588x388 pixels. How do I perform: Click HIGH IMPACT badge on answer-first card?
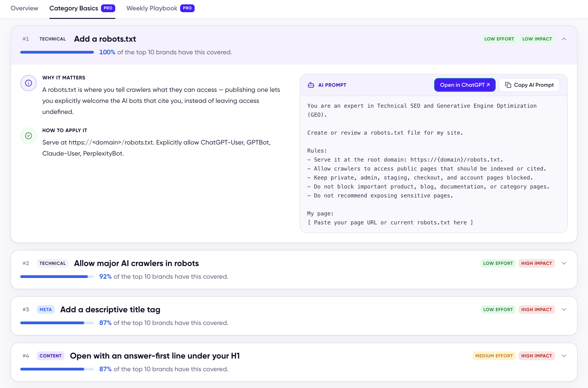(x=536, y=356)
